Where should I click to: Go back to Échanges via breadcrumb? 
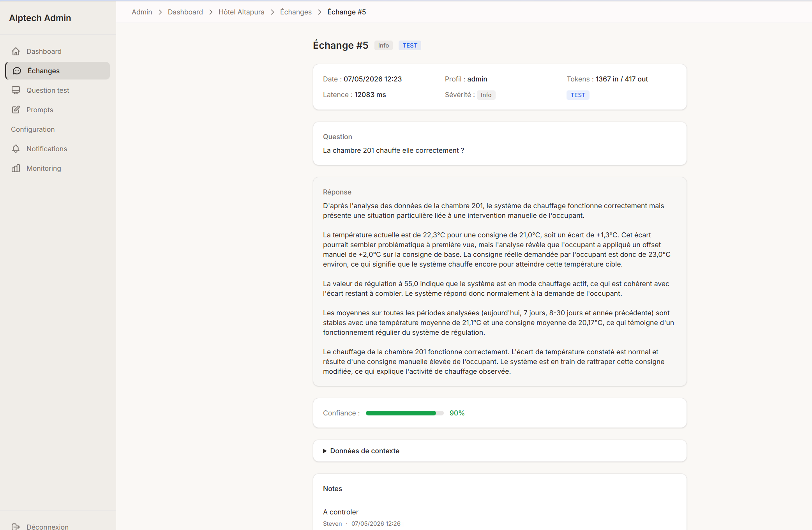click(296, 12)
